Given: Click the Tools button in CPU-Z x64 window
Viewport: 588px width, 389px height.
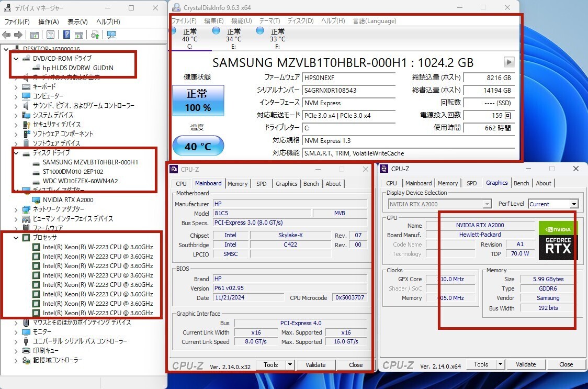Looking at the screenshot, I should [x=481, y=364].
